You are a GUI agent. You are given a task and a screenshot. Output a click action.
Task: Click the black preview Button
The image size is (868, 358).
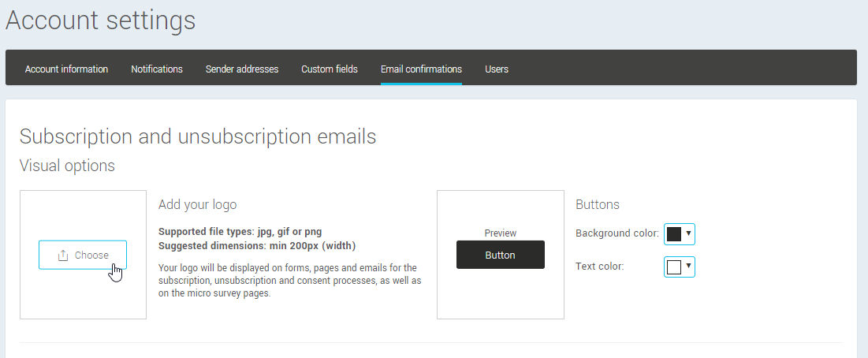(500, 255)
